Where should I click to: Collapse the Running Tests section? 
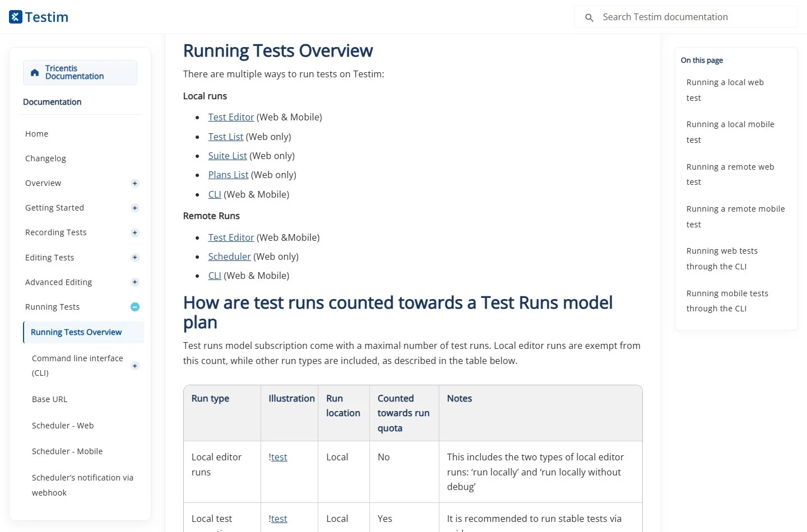[x=134, y=307]
